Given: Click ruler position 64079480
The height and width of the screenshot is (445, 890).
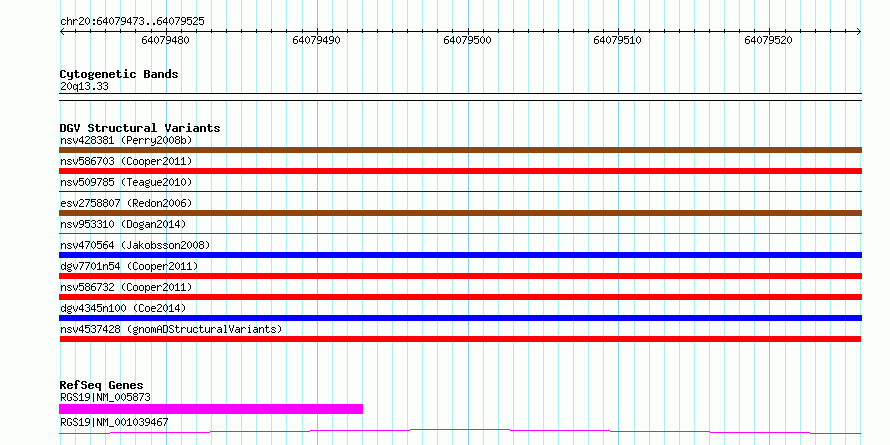Looking at the screenshot, I should pos(166,40).
